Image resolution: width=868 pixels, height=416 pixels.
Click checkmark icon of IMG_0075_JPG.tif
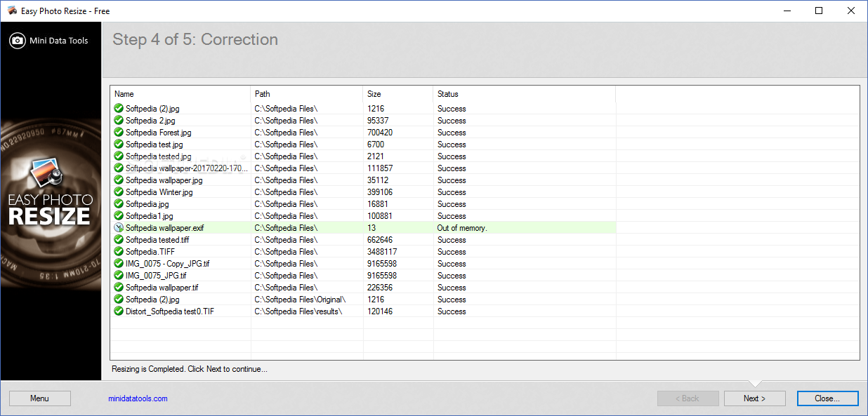[119, 276]
